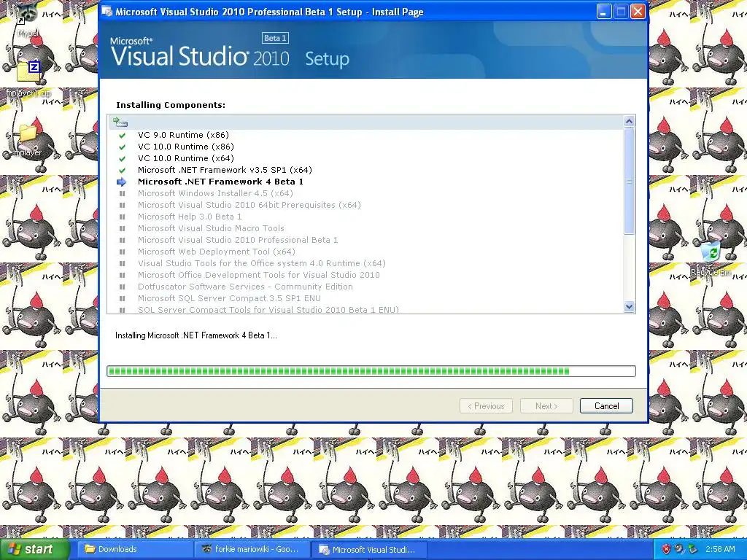The height and width of the screenshot is (560, 747).
Task: Click the installation progress bar
Action: coord(371,371)
